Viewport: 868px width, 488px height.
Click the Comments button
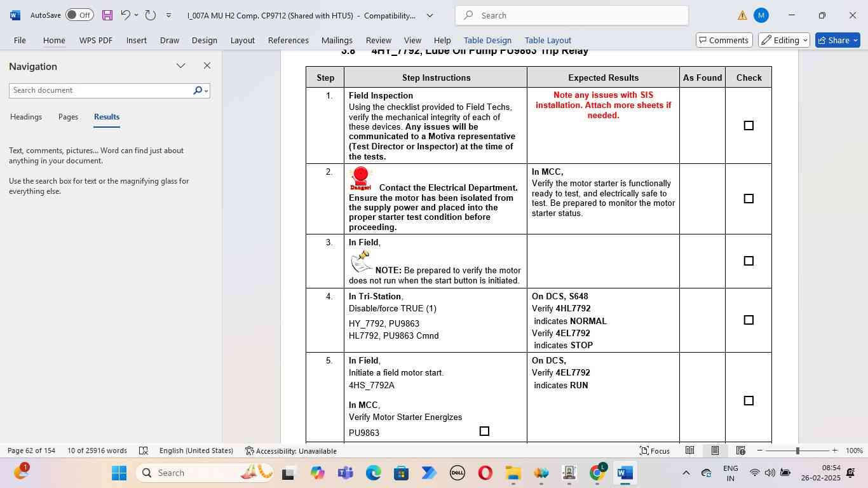click(x=724, y=40)
